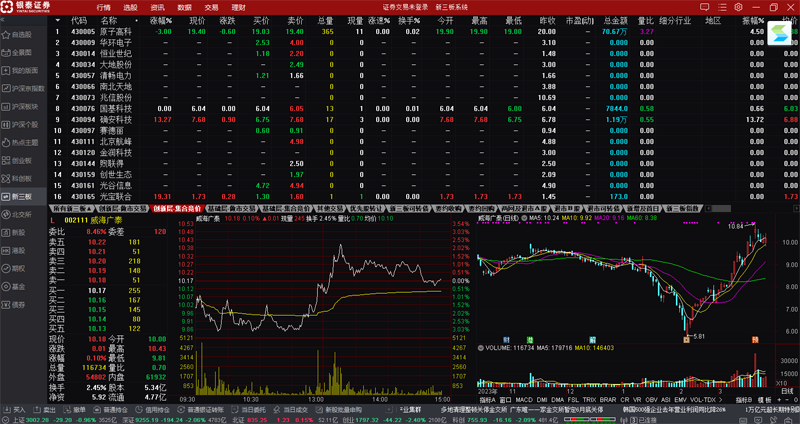Select 沪深板块 in the sidebar
Viewport: 800px width, 424px height.
22,107
